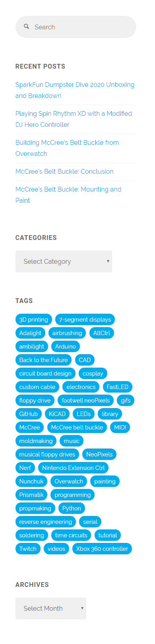Open Playing Spin Rhythm XD post link
Screen dimensions: 155x644
click(x=74, y=119)
